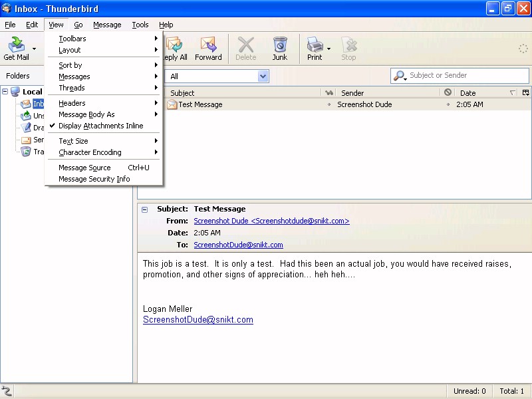Expand the Sort by submenu
The image size is (532, 399).
(104, 65)
